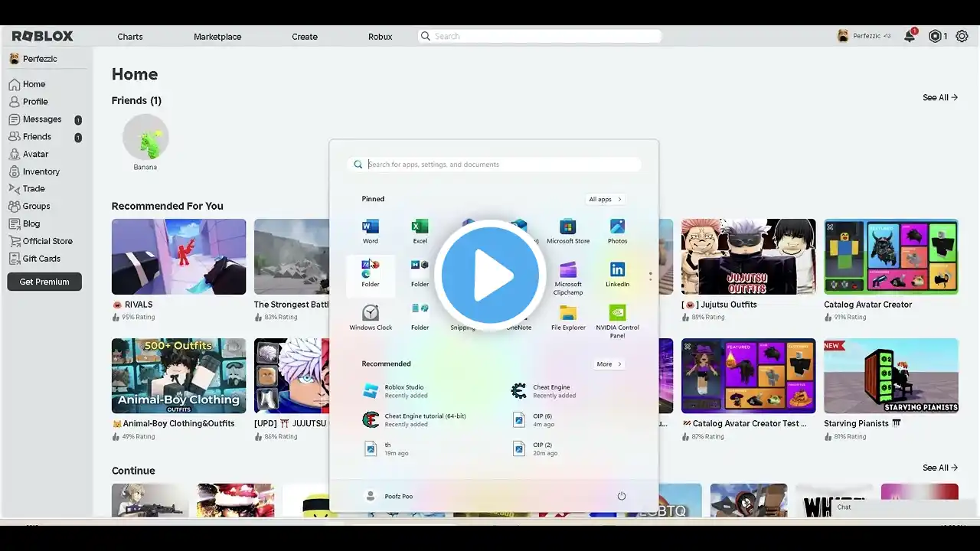980x551 pixels.
Task: Click the Get Premium button
Action: click(x=44, y=282)
